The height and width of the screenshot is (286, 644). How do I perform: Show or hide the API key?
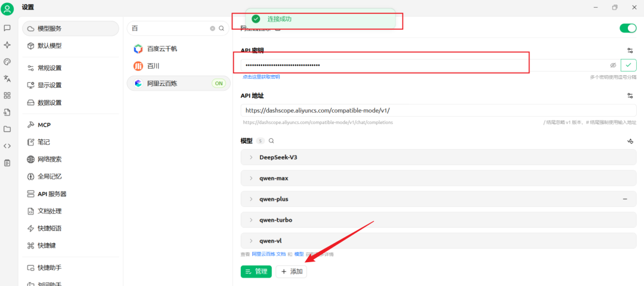[613, 65]
